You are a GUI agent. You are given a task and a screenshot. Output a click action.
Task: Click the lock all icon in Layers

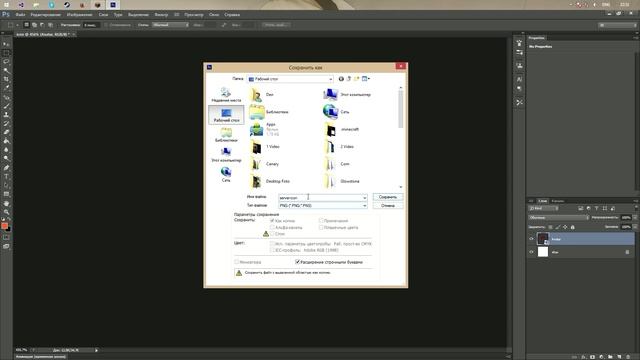coord(572,227)
